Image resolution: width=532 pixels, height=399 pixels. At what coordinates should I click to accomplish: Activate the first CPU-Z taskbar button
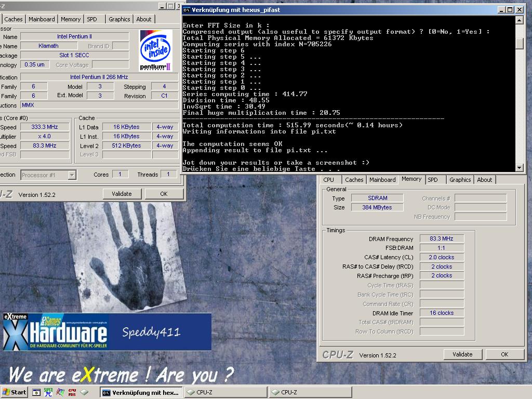coord(225,392)
